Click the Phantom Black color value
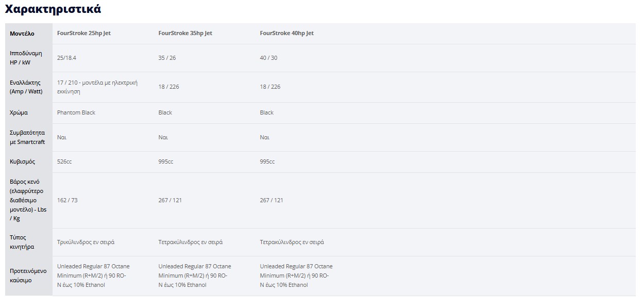The height and width of the screenshot is (307, 644). (76, 112)
